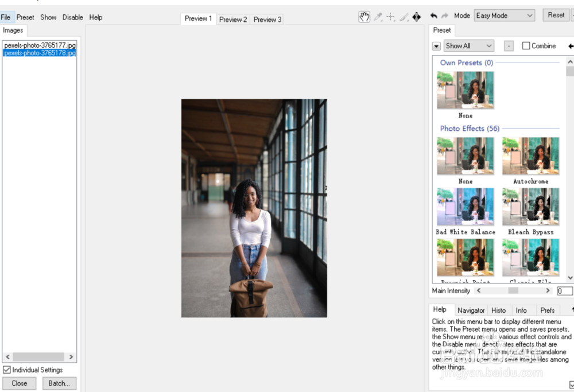
Task: Redo the last change
Action: pyautogui.click(x=445, y=15)
